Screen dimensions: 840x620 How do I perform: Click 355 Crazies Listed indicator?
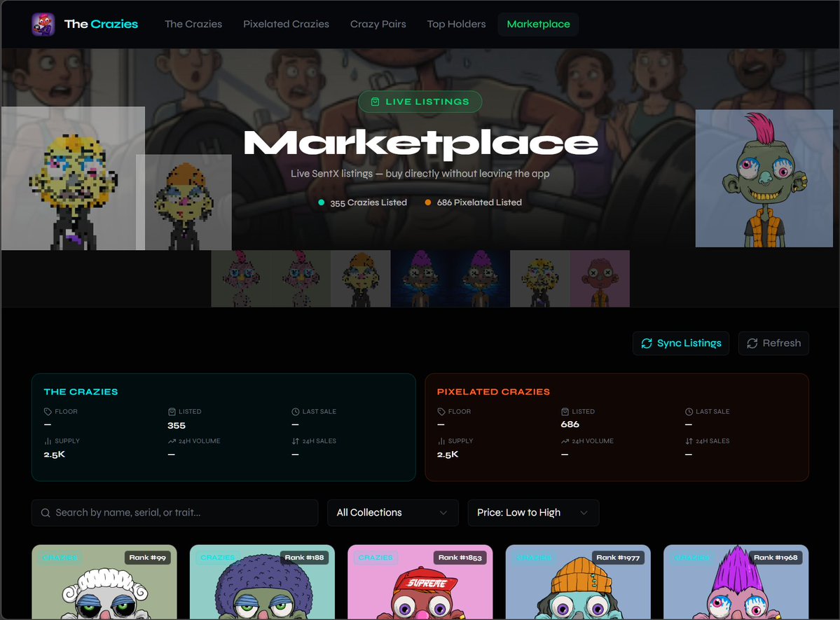363,202
